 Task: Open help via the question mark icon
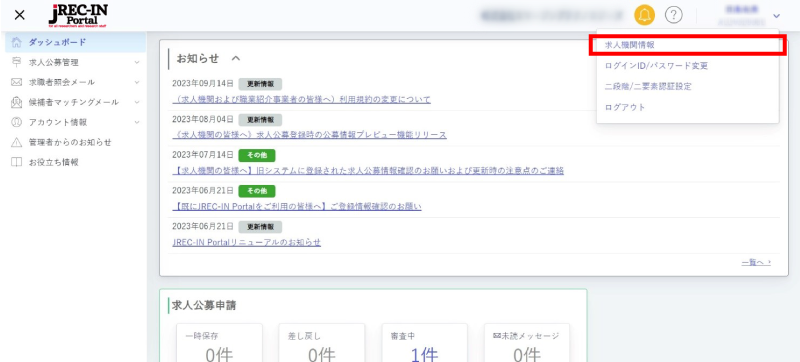click(673, 15)
